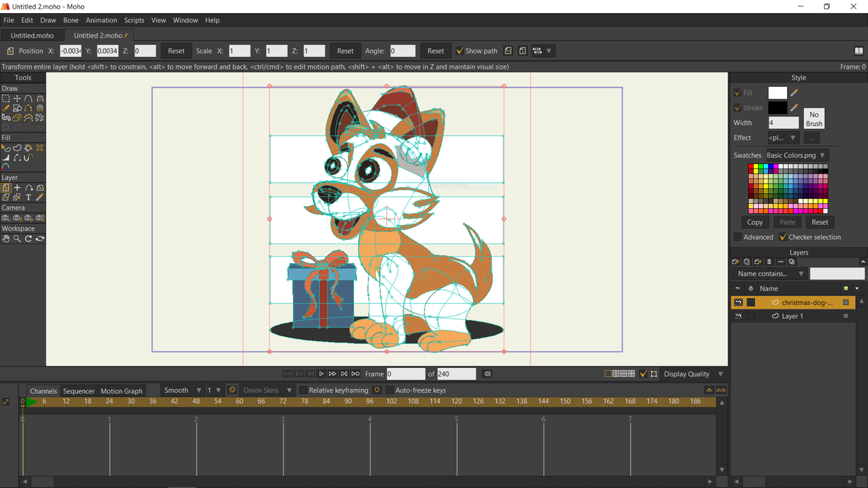Click the Reset button next to Z position
The width and height of the screenshot is (868, 488).
point(176,51)
